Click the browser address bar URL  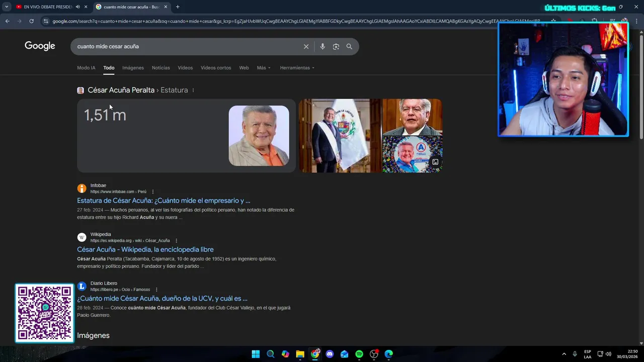pyautogui.click(x=296, y=21)
